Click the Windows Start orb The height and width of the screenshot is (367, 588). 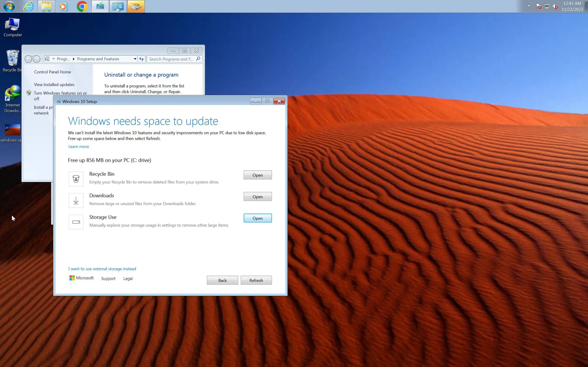pos(9,6)
